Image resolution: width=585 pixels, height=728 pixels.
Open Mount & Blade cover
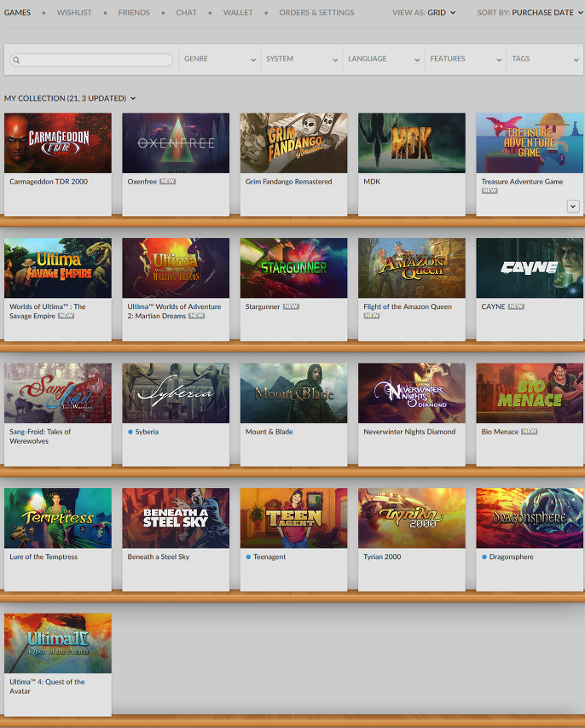(293, 393)
